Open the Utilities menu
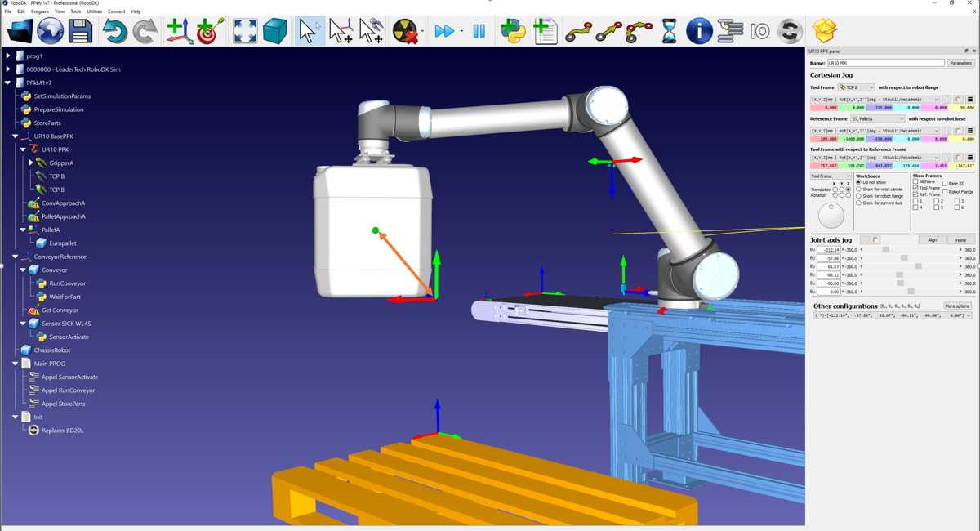 click(94, 11)
